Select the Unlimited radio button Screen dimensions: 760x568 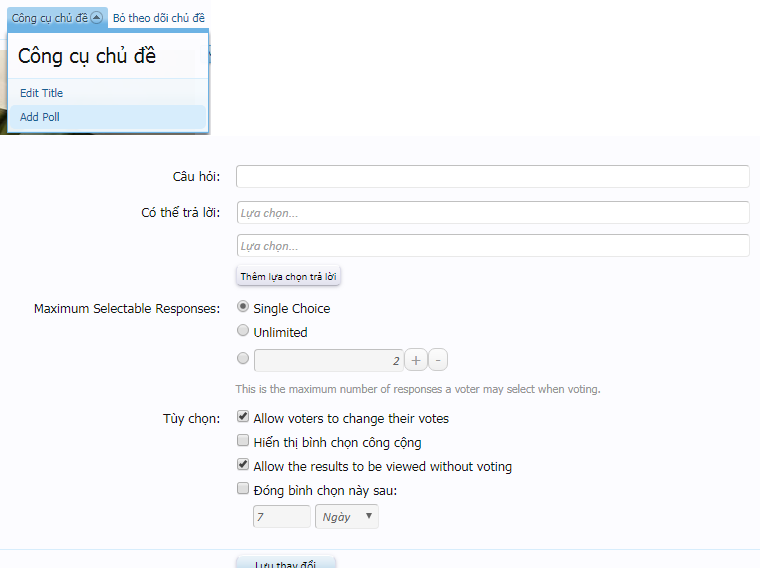[x=243, y=331]
